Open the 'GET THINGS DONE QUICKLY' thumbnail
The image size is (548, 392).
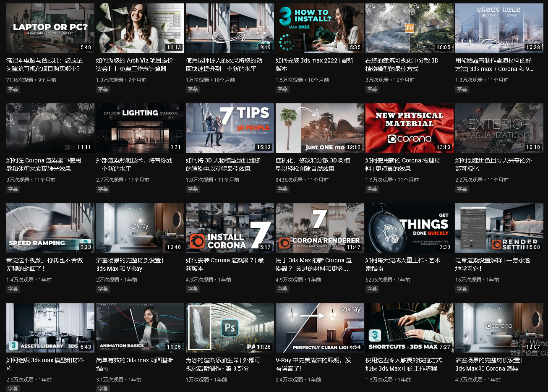pos(409,228)
